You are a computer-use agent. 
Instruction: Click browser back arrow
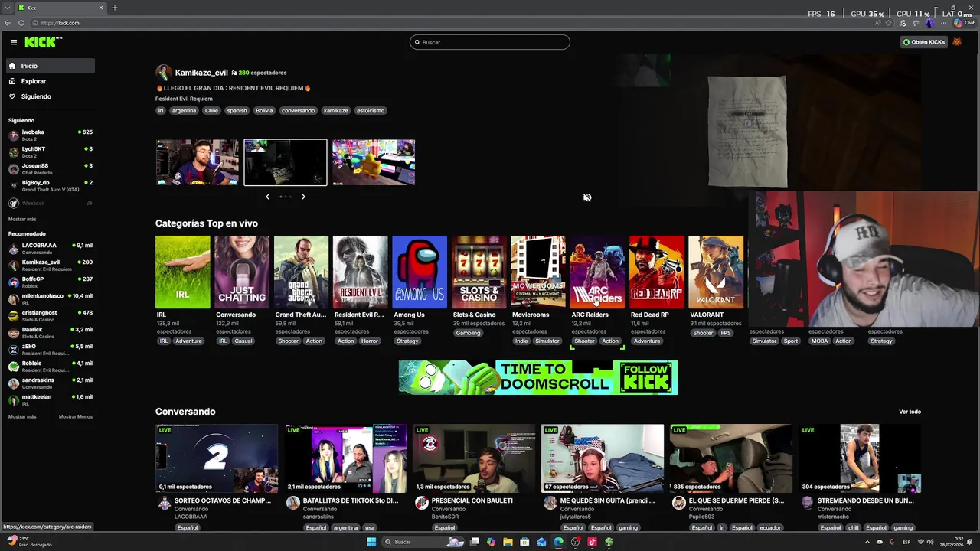pos(8,23)
